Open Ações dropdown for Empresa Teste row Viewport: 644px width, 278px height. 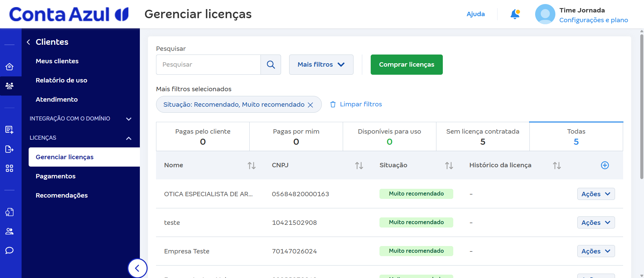pos(596,251)
